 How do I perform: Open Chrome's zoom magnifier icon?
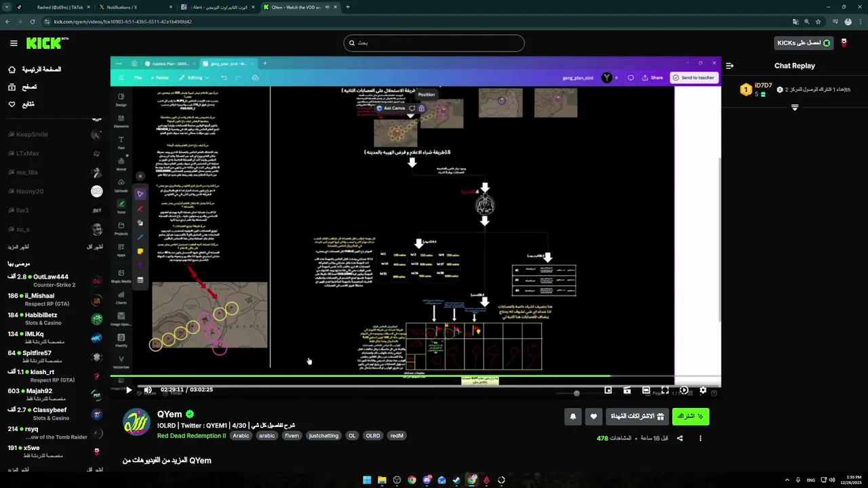pyautogui.click(x=806, y=22)
